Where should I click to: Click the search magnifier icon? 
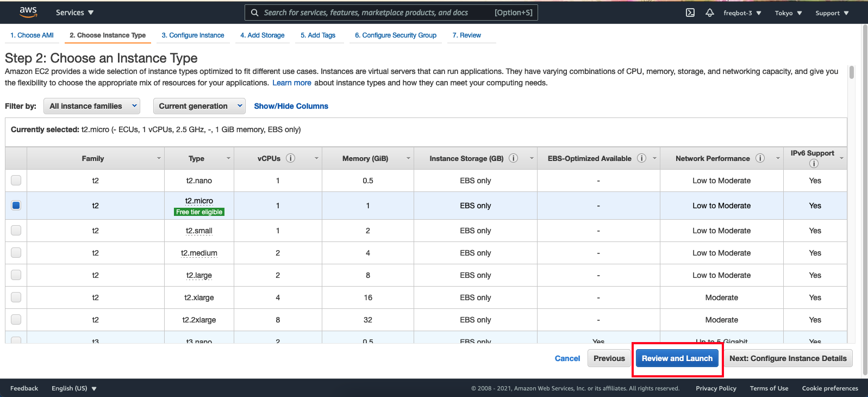click(x=254, y=13)
